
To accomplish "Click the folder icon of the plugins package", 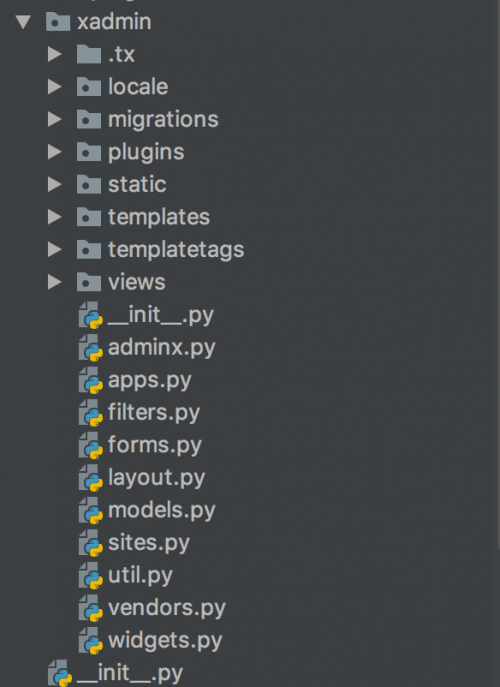I will click(89, 152).
